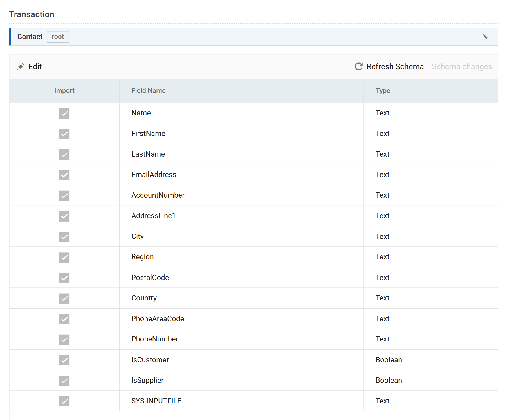Image resolution: width=507 pixels, height=420 pixels.
Task: Toggle the LastName import checkbox
Action: (64, 154)
